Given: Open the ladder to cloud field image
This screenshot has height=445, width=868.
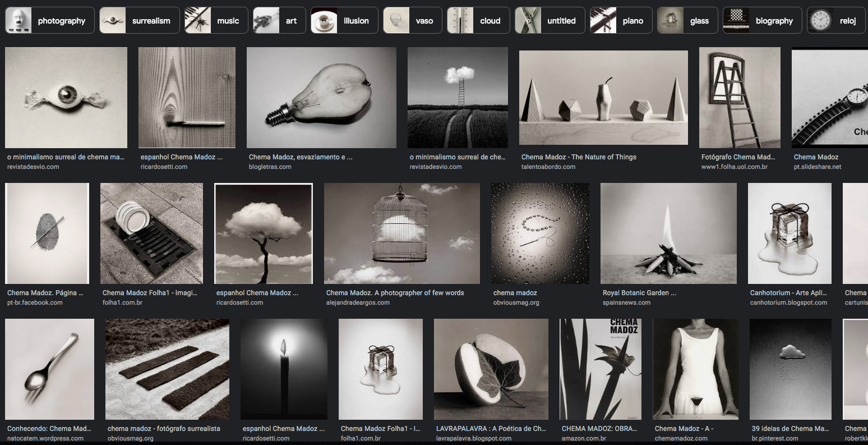Looking at the screenshot, I should click(x=458, y=98).
